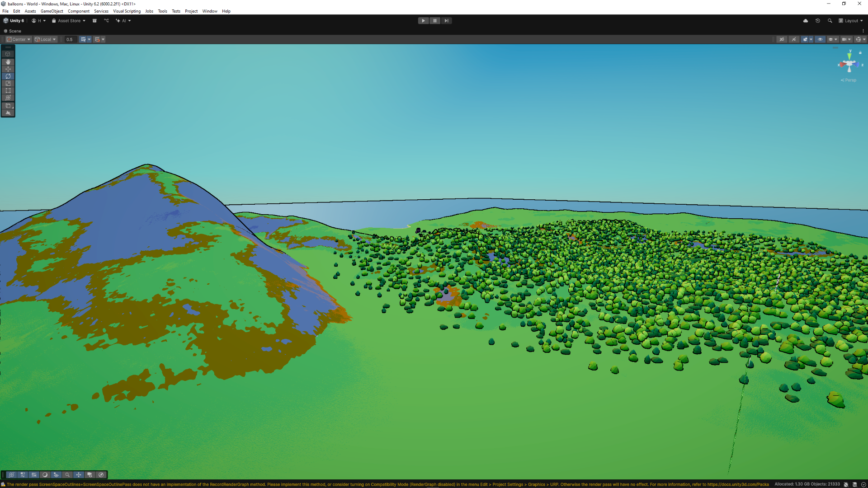
Task: Toggle Persp projection label
Action: (x=849, y=80)
